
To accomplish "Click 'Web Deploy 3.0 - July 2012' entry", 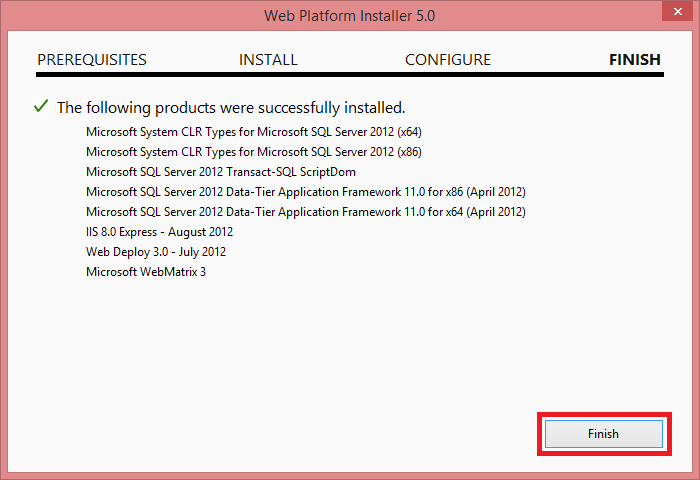I will point(156,252).
